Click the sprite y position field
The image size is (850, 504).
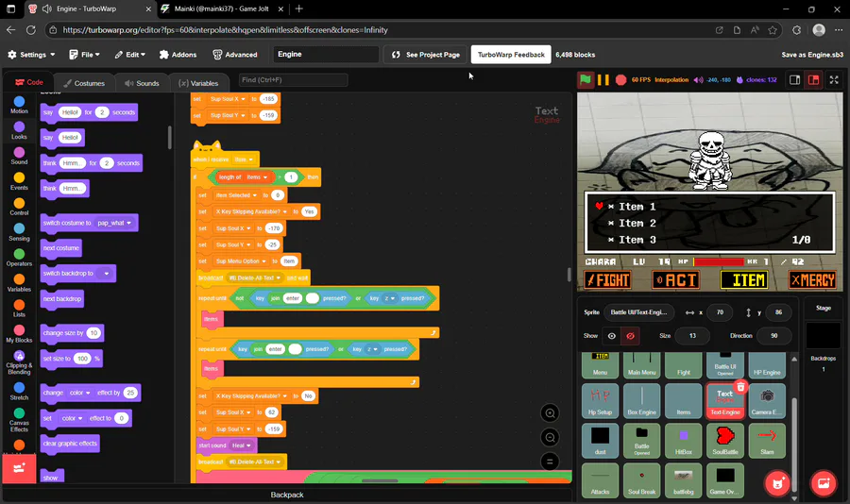coord(778,312)
